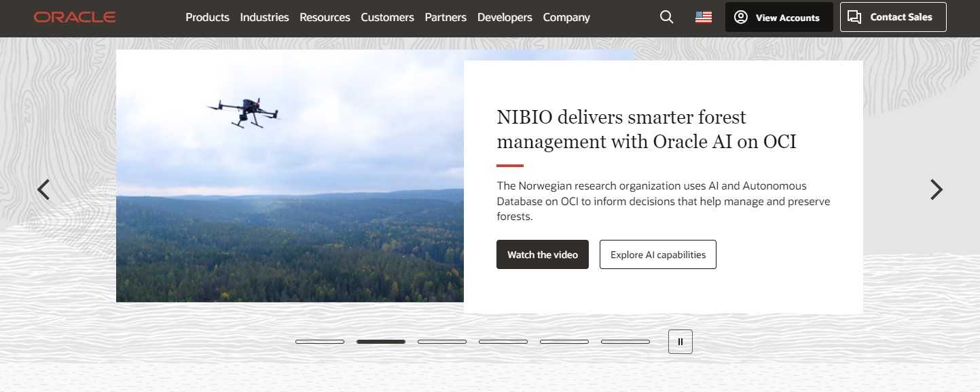Click the Norwegian research organization description
980x392 pixels.
[664, 201]
